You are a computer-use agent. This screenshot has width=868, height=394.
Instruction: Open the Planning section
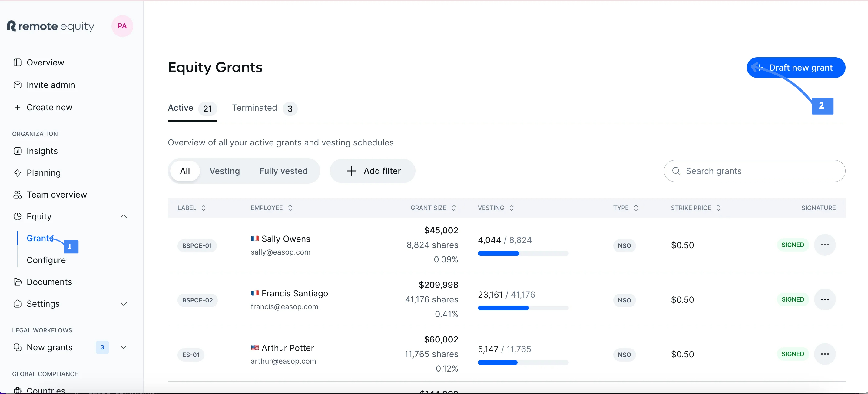(44, 173)
